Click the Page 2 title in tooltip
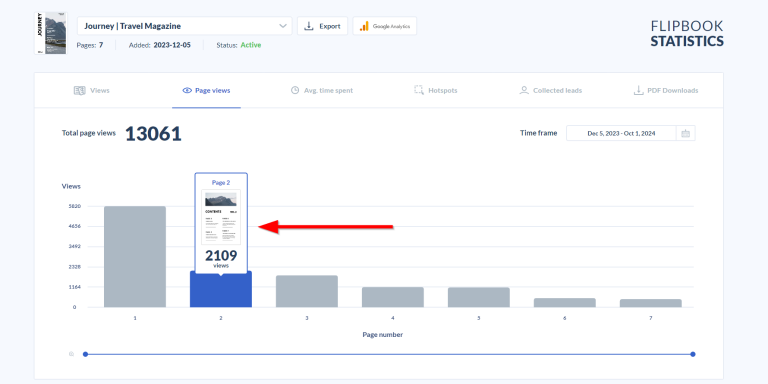The height and width of the screenshot is (384, 768). pyautogui.click(x=221, y=183)
